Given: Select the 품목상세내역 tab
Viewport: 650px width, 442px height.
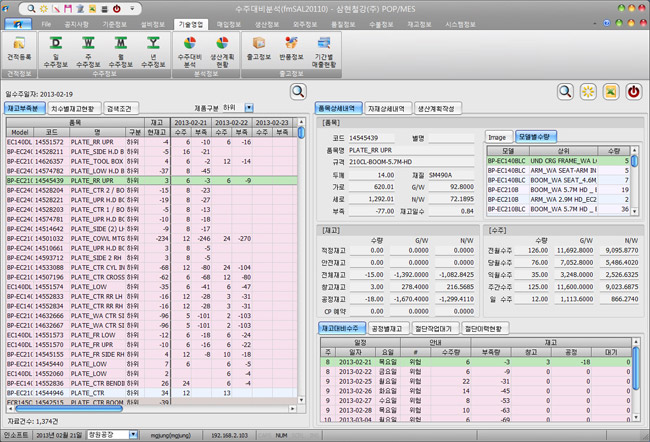Looking at the screenshot, I should pos(338,108).
